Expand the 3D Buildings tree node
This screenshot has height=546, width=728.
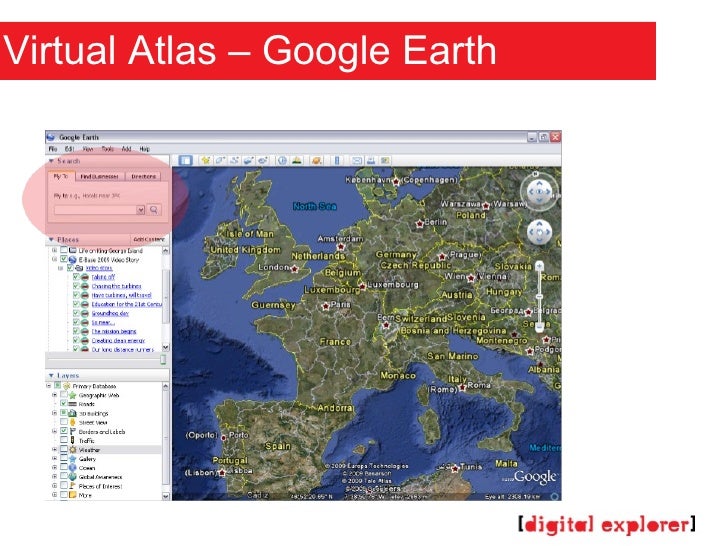point(55,413)
